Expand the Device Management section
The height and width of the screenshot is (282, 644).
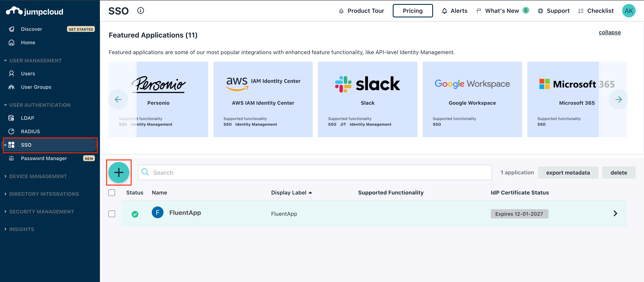[x=5, y=176]
